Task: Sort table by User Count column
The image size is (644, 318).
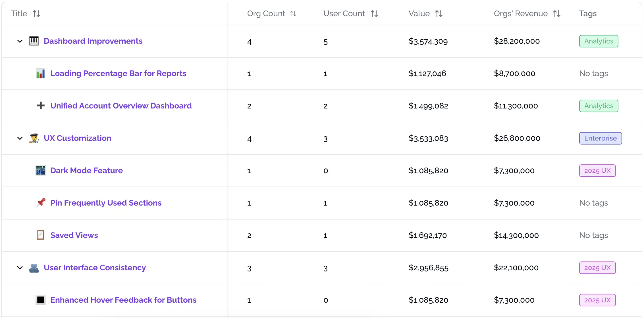Action: pos(374,14)
